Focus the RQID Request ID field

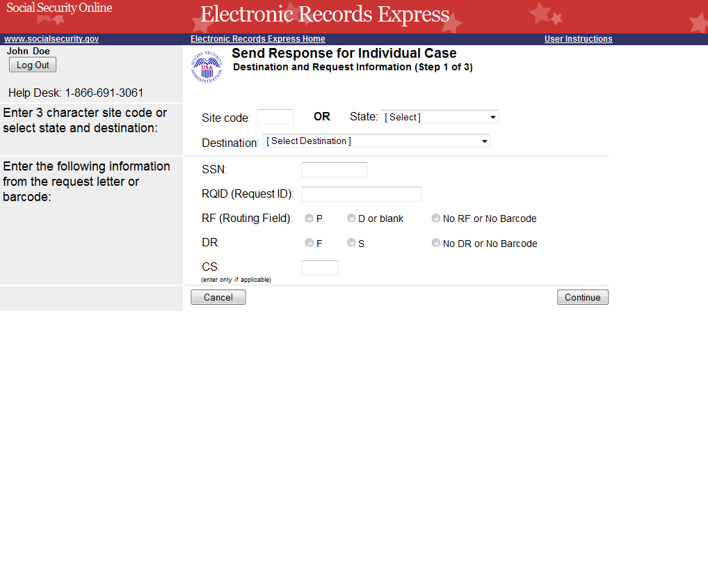point(362,194)
